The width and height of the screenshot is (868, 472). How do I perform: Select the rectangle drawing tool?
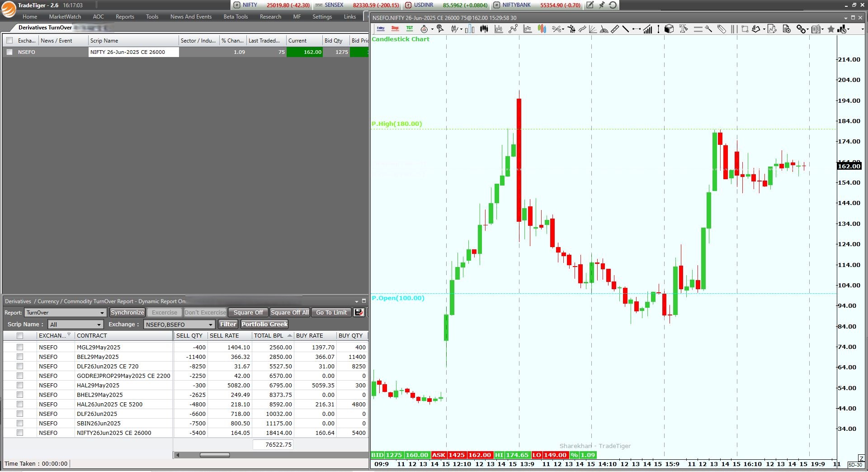click(x=745, y=29)
